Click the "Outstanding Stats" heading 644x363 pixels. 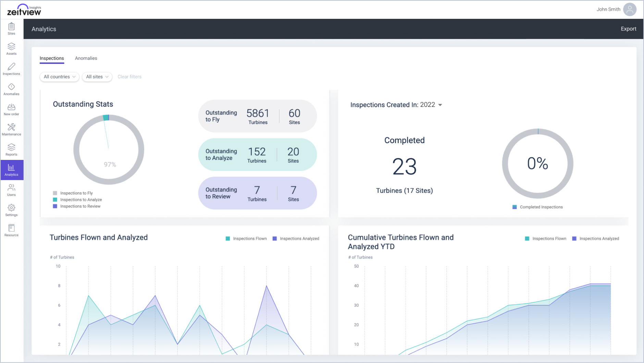coord(83,104)
